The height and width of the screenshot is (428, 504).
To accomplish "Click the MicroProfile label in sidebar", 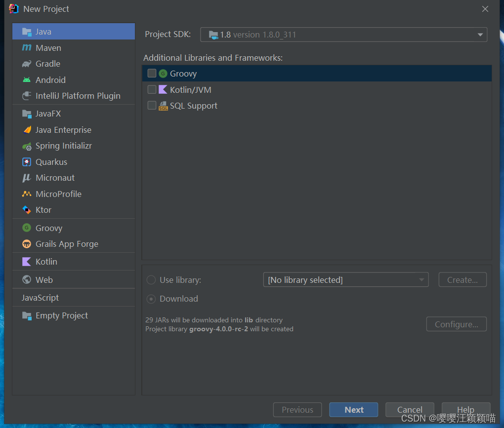I will (x=58, y=194).
